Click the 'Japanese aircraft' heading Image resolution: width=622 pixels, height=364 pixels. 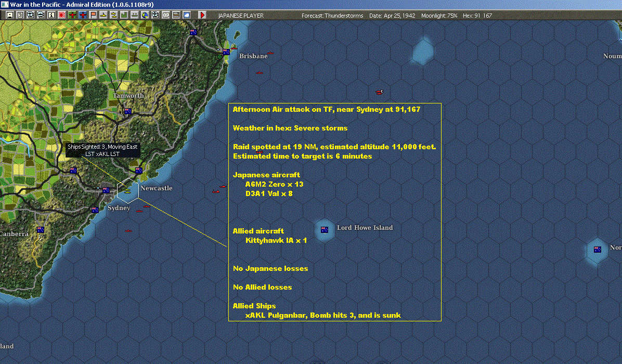[266, 175]
